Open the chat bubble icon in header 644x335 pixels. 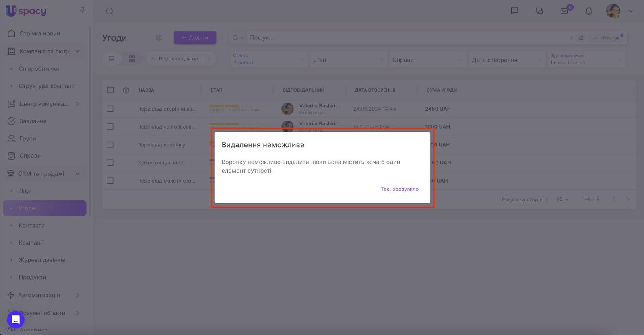tap(514, 11)
